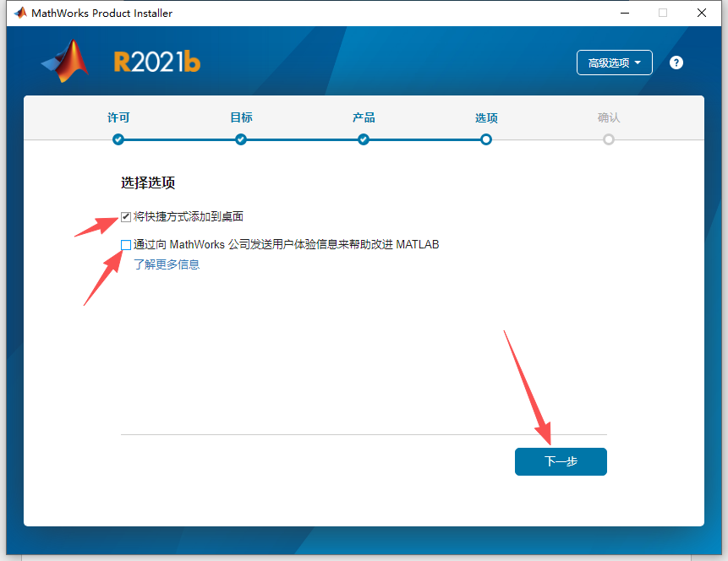This screenshot has width=728, height=561.
Task: Open the help question mark icon
Action: click(676, 62)
